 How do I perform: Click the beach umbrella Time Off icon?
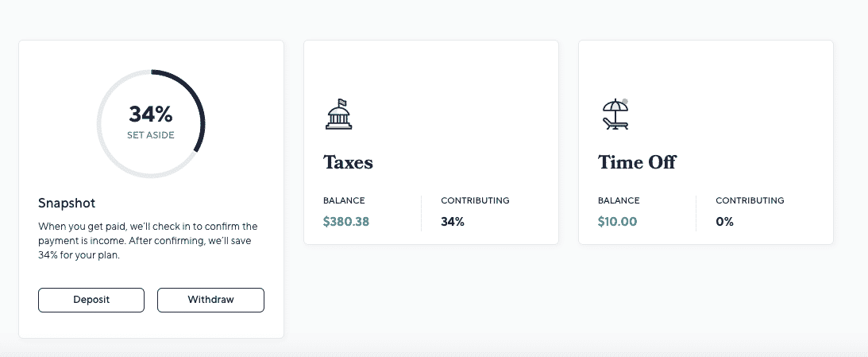[x=615, y=114]
